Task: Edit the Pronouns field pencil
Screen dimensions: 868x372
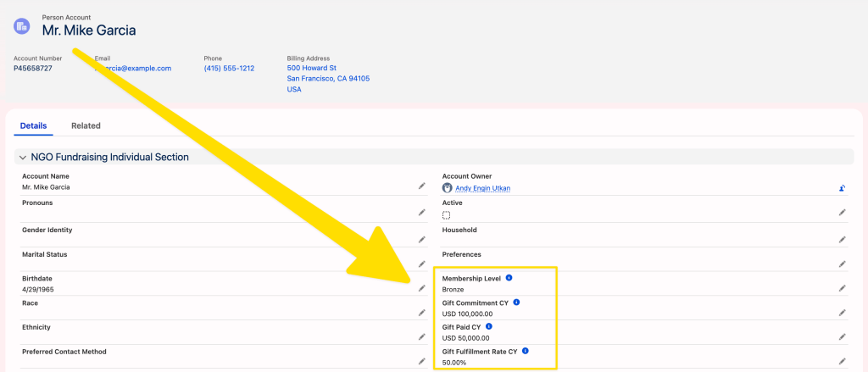Action: tap(422, 213)
